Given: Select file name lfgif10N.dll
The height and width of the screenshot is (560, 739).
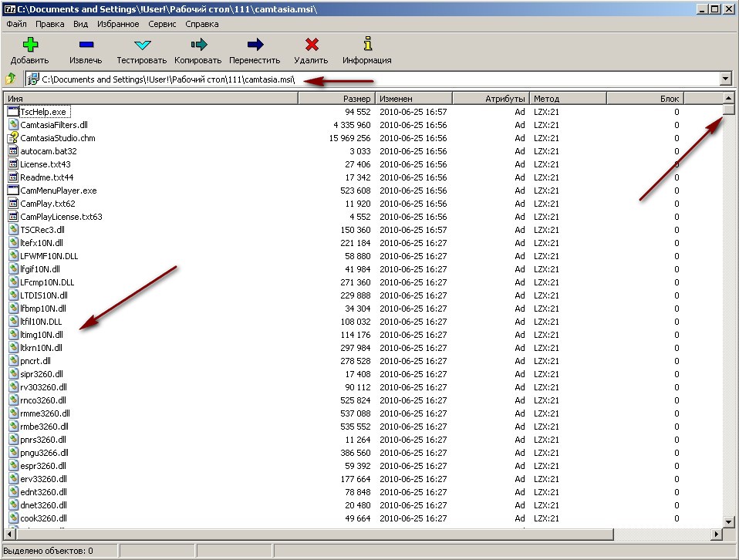Looking at the screenshot, I should coord(40,269).
